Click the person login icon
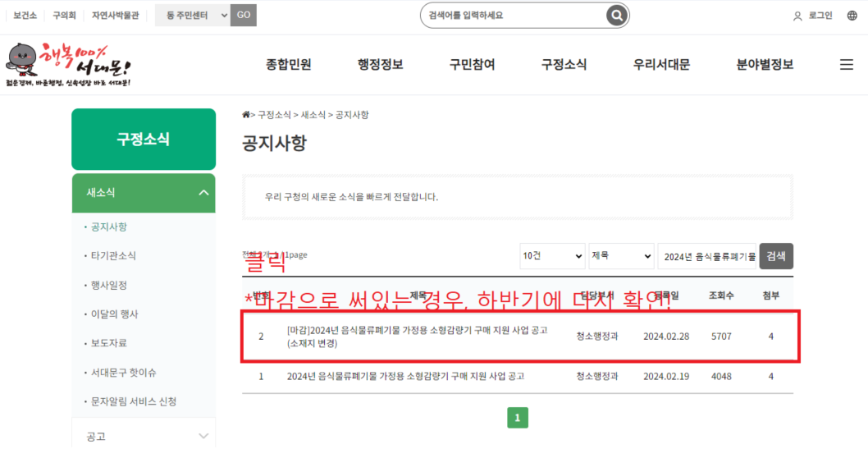The height and width of the screenshot is (449, 868). (797, 16)
